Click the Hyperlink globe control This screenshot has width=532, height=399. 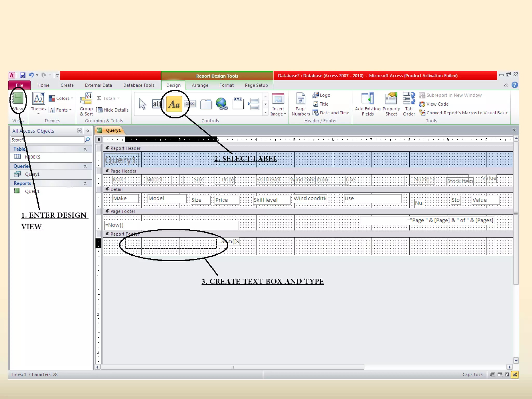click(x=221, y=104)
